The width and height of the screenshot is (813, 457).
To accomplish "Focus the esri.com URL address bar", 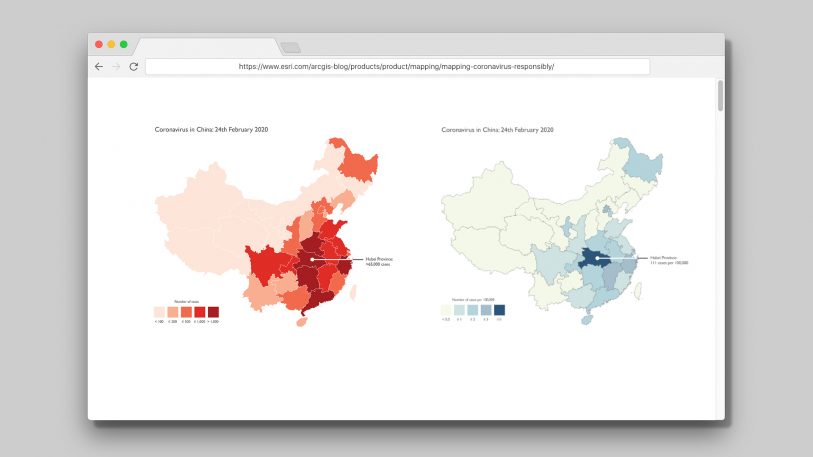I will pos(397,66).
